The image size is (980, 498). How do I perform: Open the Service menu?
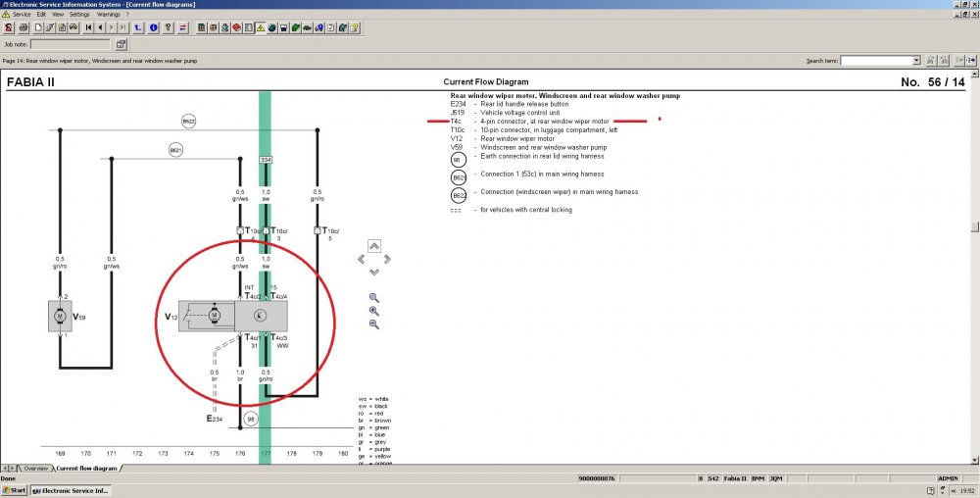point(22,14)
